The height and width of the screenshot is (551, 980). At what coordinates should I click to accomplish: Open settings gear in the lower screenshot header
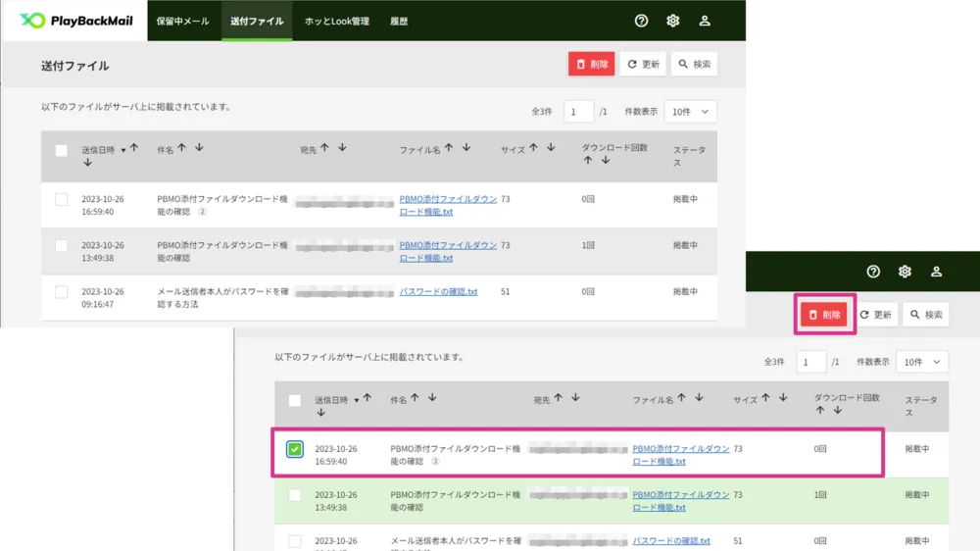(x=905, y=272)
